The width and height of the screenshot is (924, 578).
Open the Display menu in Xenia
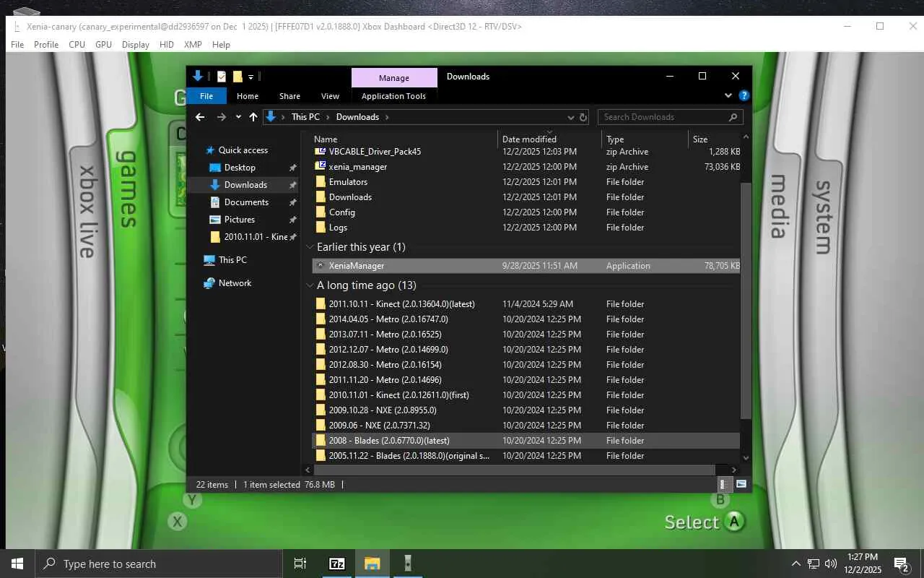[x=136, y=45]
